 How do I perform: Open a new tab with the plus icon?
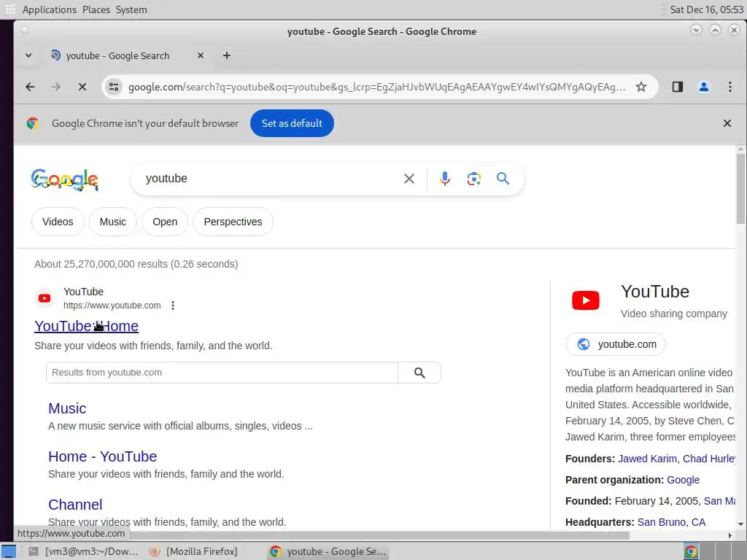[x=227, y=55]
